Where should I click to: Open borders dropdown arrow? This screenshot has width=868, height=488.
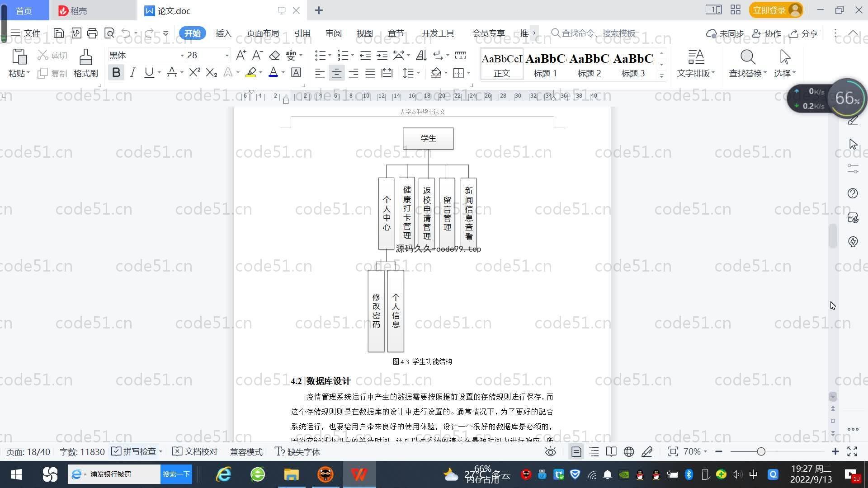468,72
